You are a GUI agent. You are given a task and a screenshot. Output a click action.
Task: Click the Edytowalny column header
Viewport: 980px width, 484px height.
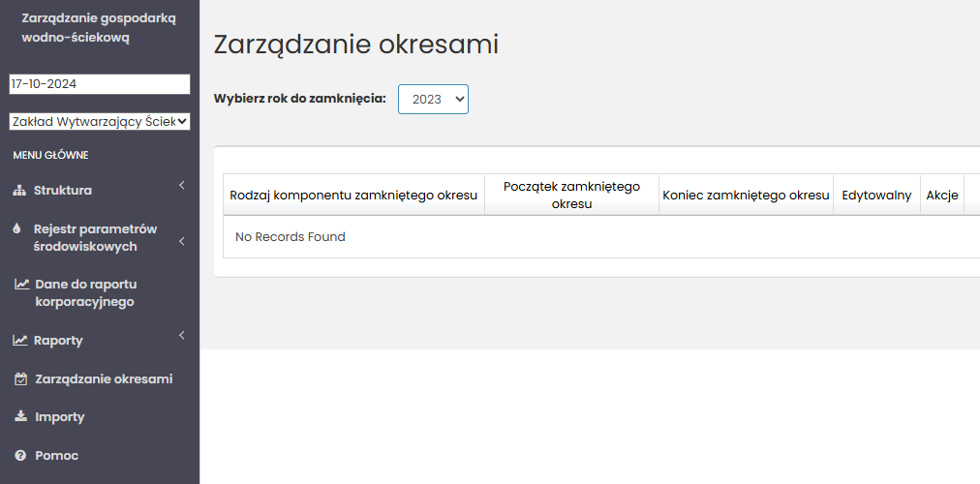click(876, 196)
